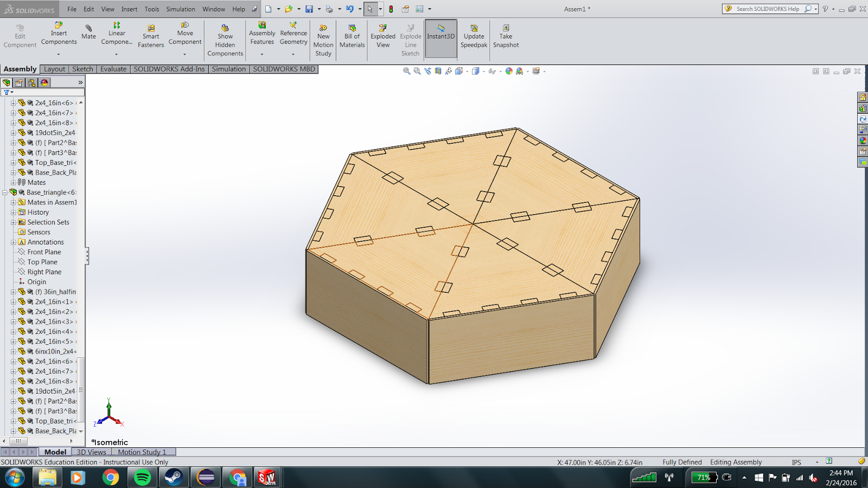Click Hide/Show Items glasses icon
This screenshot has height=488, width=868.
tap(492, 71)
